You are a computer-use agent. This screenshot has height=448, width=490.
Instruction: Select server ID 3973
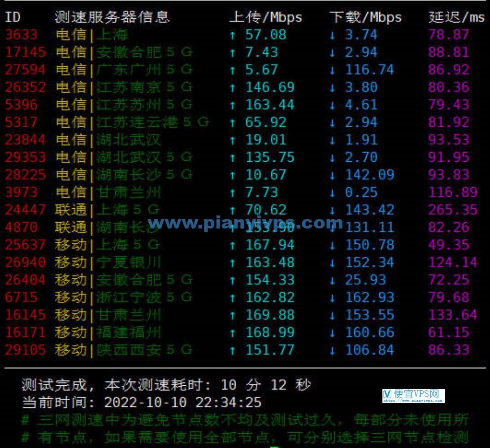click(21, 192)
